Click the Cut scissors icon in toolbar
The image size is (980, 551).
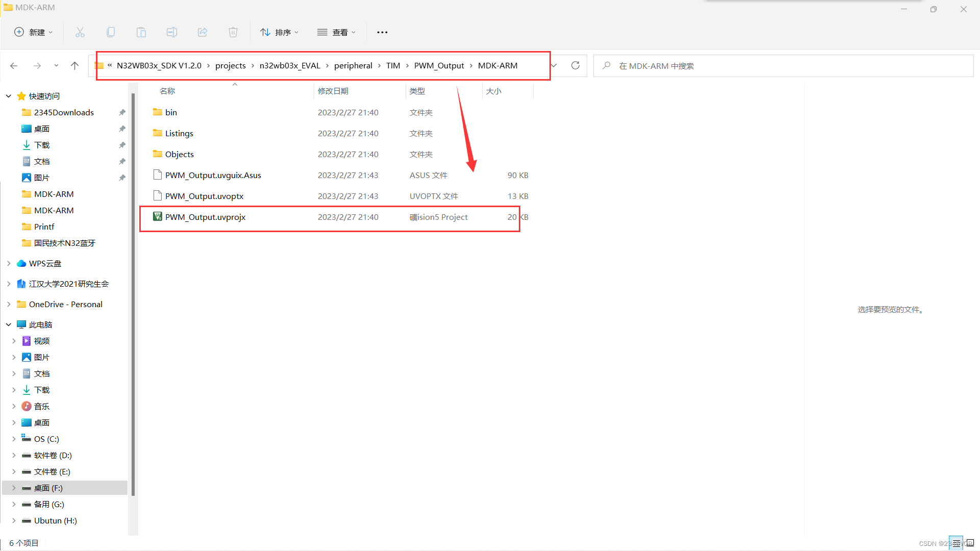pyautogui.click(x=80, y=32)
